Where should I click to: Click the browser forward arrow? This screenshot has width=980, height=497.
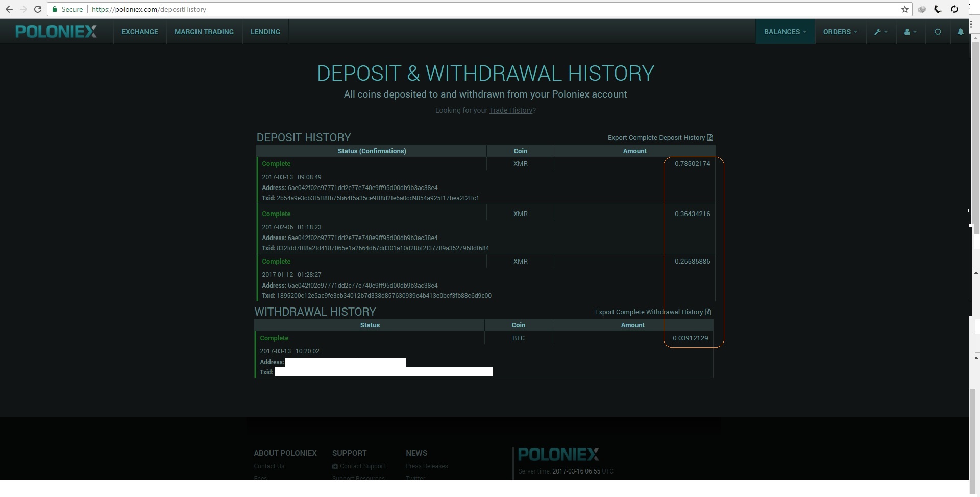[23, 9]
